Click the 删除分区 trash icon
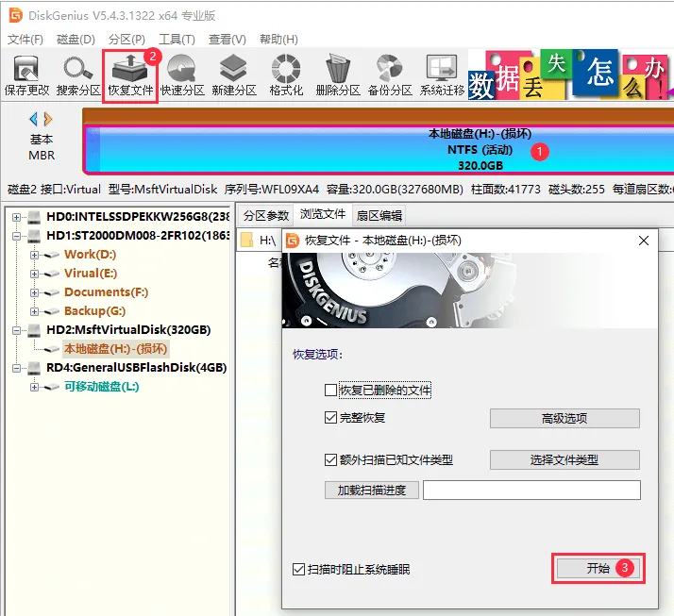Image resolution: width=674 pixels, height=616 pixels. (x=338, y=75)
